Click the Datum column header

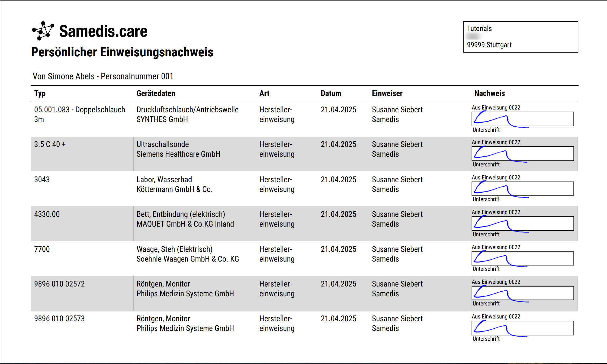[x=331, y=94]
